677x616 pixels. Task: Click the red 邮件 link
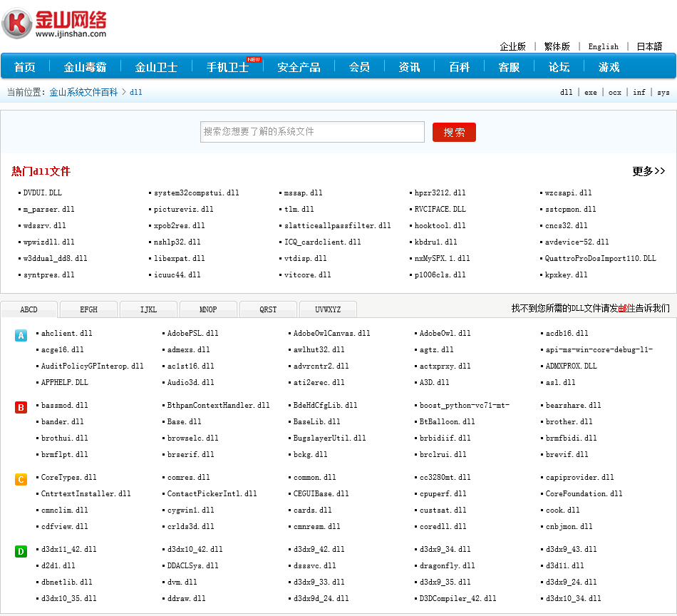626,308
